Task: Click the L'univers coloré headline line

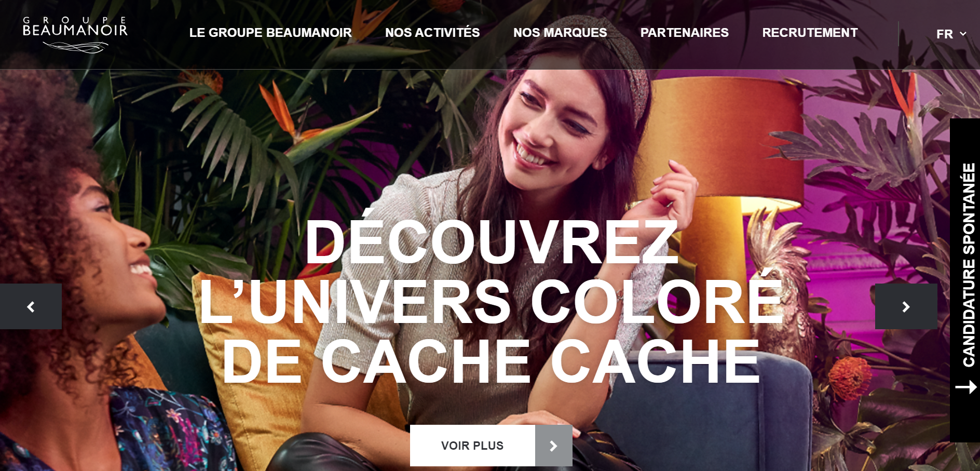Action: pyautogui.click(x=491, y=301)
